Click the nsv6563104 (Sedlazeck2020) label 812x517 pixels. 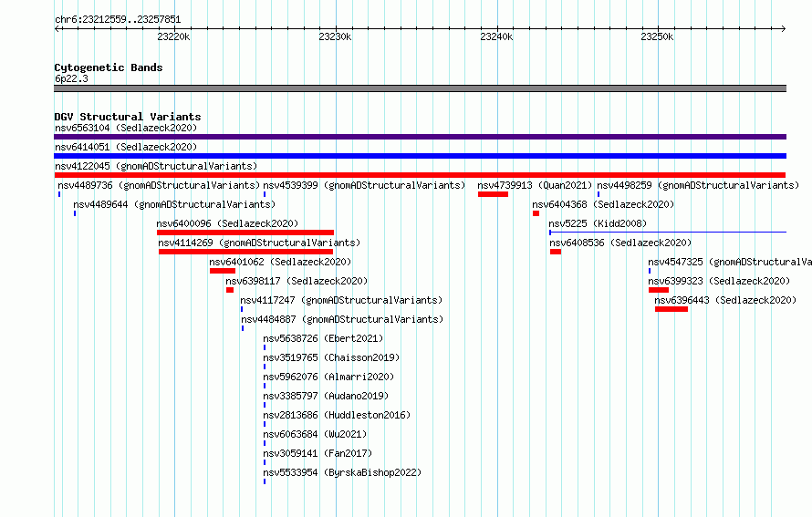click(126, 128)
